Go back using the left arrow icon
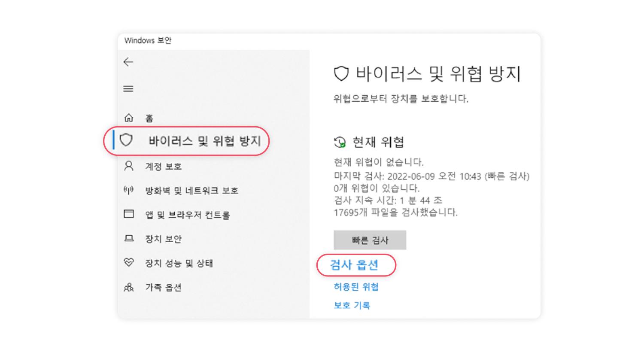Viewport: 644px width, 352px height. coord(128,62)
